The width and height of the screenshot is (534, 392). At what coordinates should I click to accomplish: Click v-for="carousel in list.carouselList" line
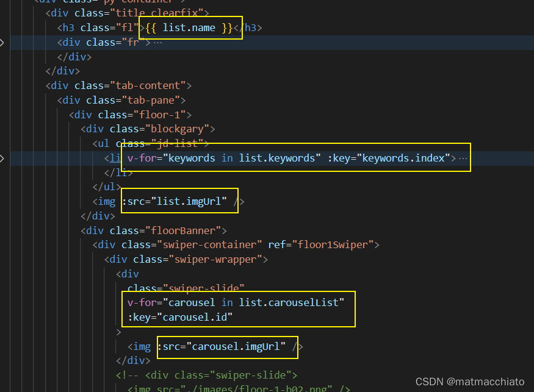(x=236, y=302)
